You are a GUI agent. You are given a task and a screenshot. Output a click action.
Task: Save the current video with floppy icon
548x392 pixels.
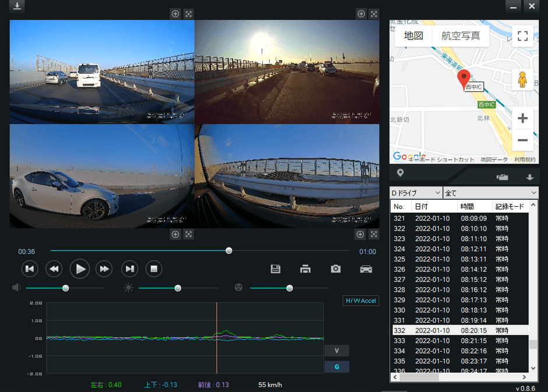pyautogui.click(x=276, y=269)
